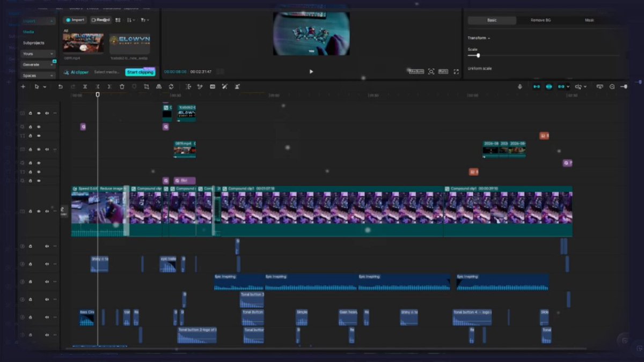The image size is (644, 362).
Task: Trim left of playhead with delete-left icon
Action: [x=97, y=86]
